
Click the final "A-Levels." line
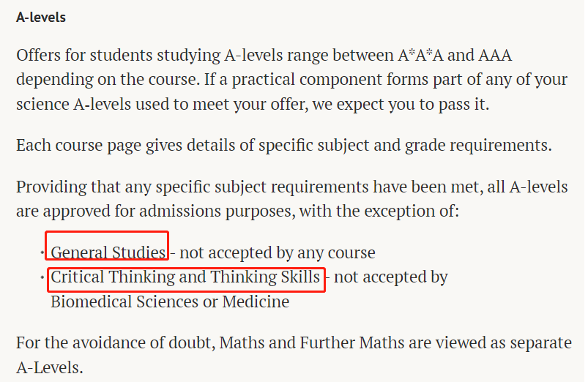[50, 367]
